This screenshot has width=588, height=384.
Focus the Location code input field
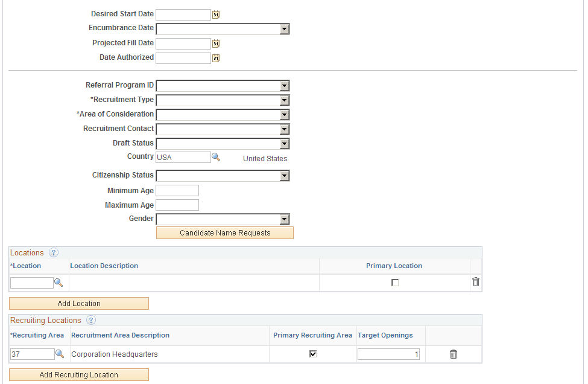(x=32, y=283)
